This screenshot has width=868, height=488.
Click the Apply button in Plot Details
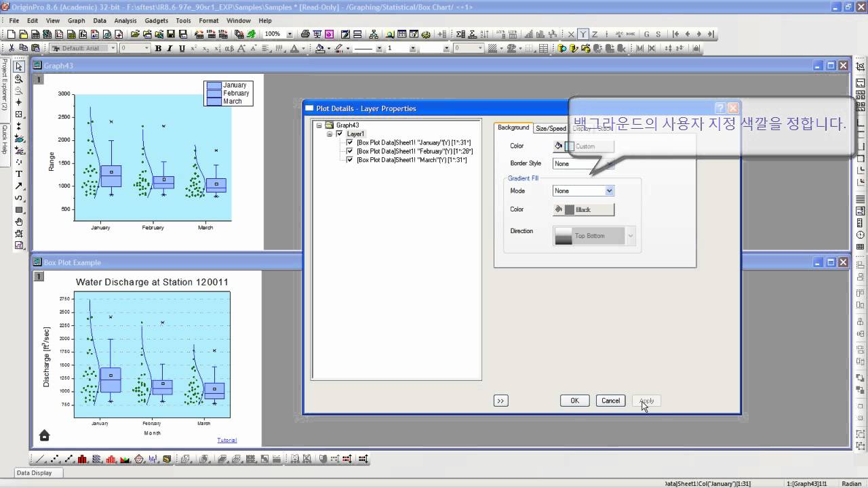646,401
